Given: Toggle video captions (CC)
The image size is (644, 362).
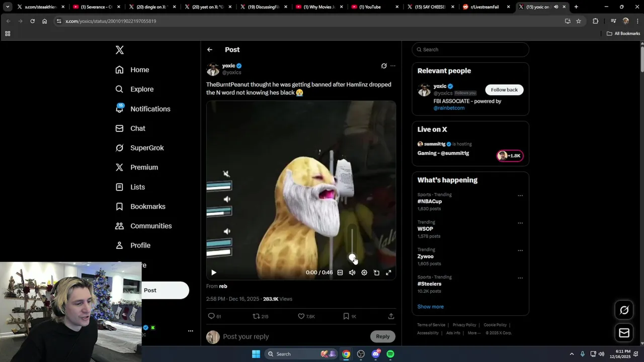Looking at the screenshot, I should click(x=340, y=273).
